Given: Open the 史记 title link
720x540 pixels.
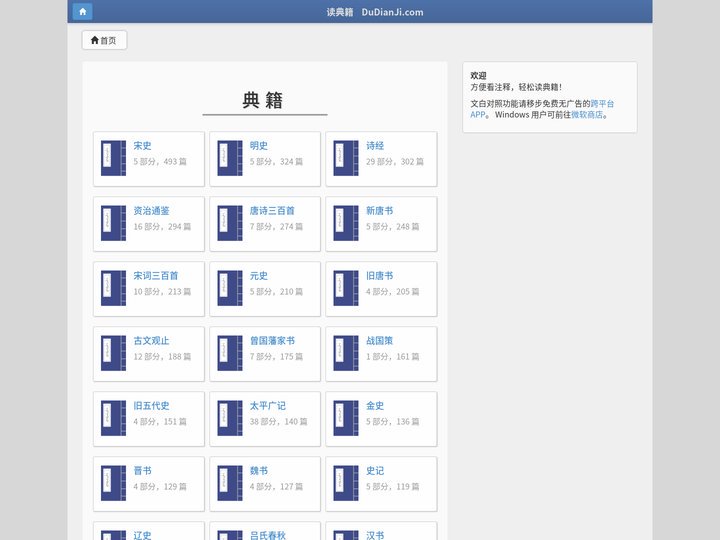Looking at the screenshot, I should point(375,471).
